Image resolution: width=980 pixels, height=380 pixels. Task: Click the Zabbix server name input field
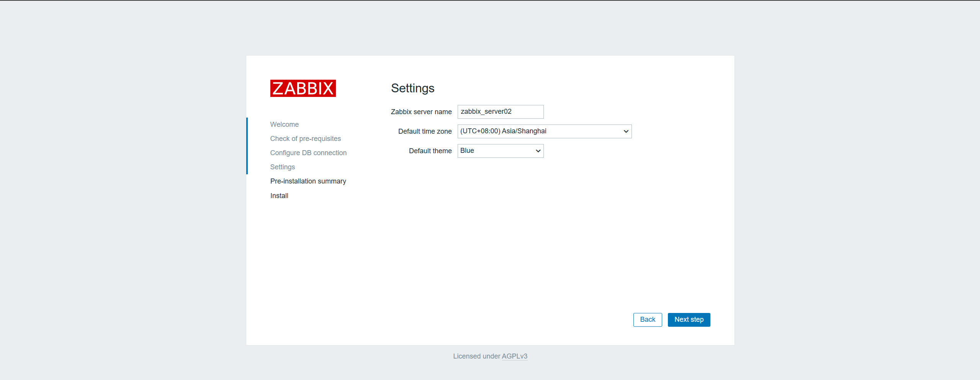pyautogui.click(x=501, y=112)
